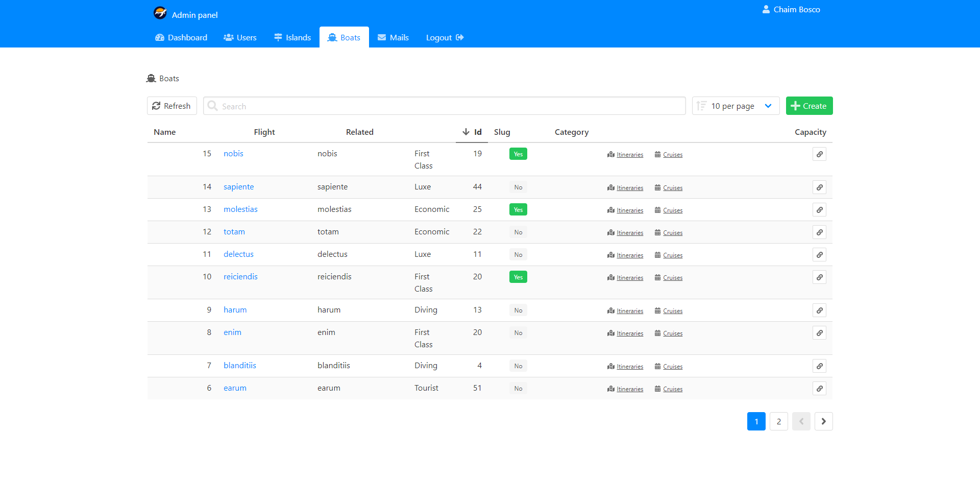Open the delectus boat link

coord(238,254)
